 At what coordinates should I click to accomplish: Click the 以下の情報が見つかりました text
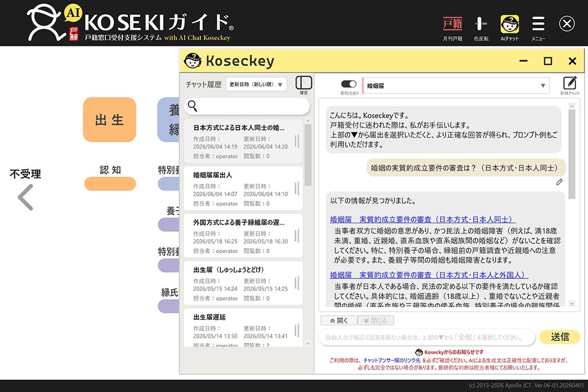pyautogui.click(x=373, y=201)
